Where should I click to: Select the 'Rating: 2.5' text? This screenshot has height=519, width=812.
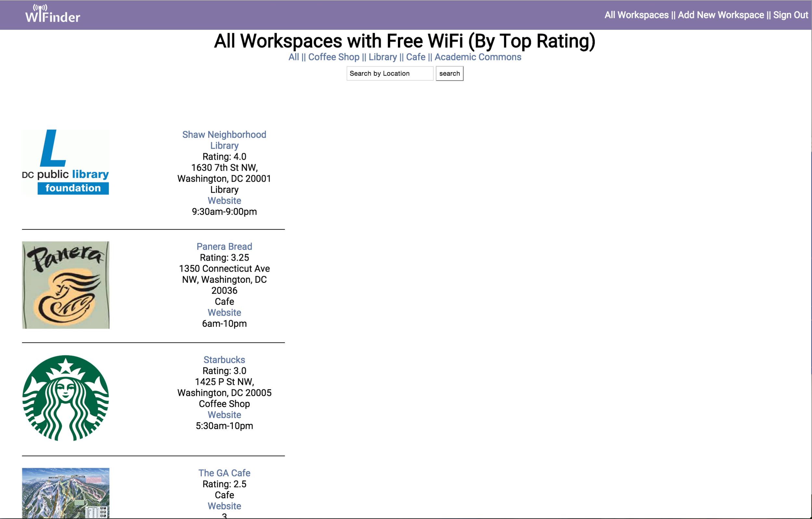coord(224,484)
